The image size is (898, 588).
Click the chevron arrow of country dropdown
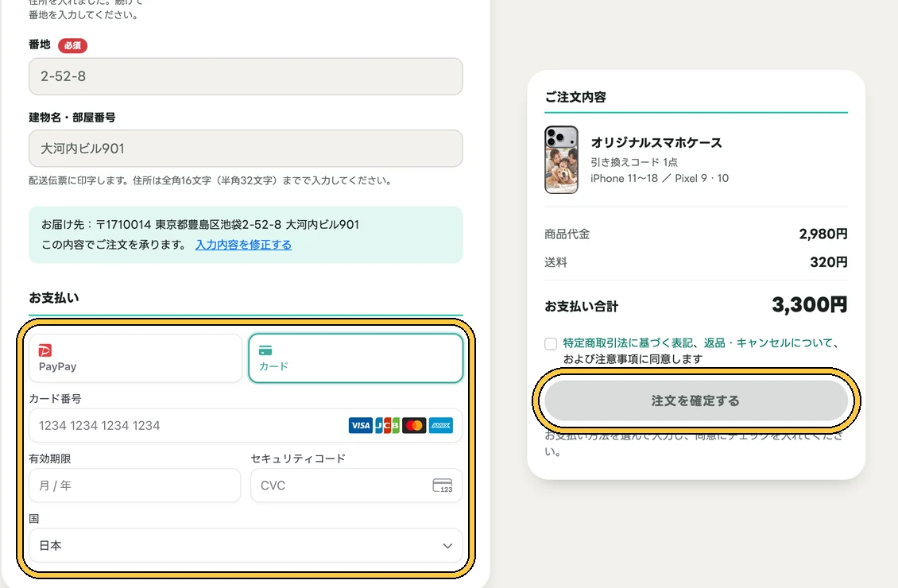click(447, 546)
